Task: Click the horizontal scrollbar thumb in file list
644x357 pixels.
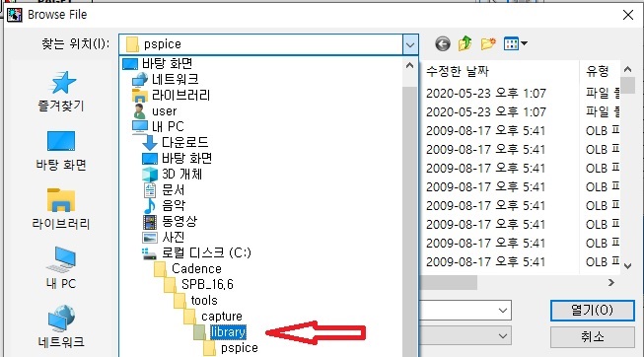Action: click(449, 283)
